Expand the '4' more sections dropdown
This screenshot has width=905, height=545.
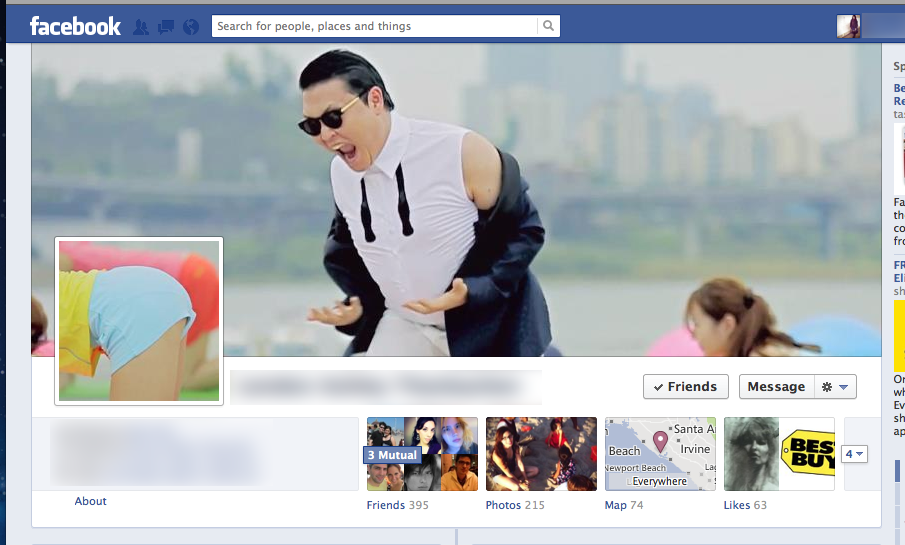pyautogui.click(x=854, y=454)
